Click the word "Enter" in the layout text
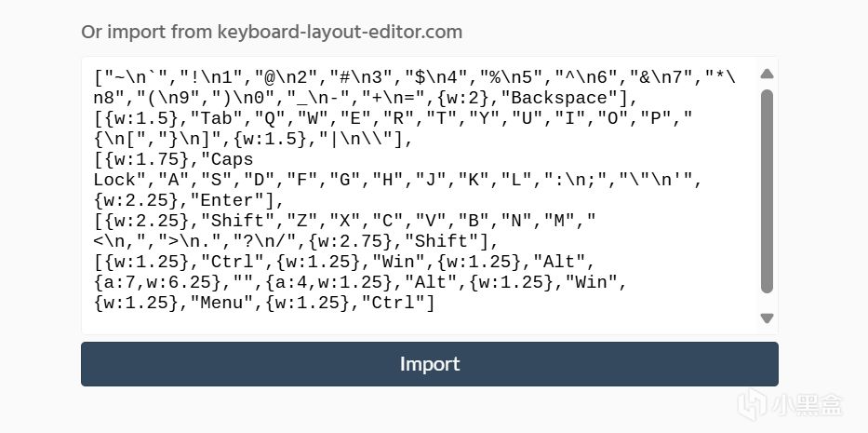The width and height of the screenshot is (868, 433). click(233, 200)
